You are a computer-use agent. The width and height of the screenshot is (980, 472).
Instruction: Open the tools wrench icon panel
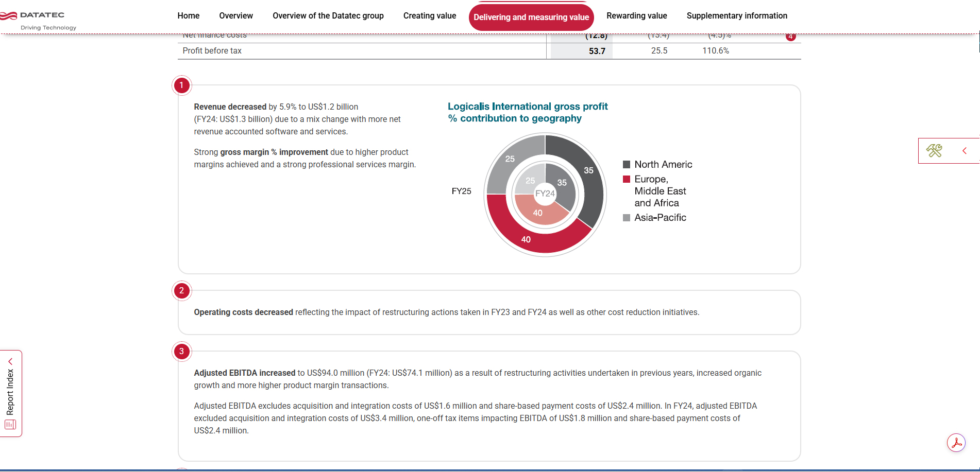pos(934,151)
